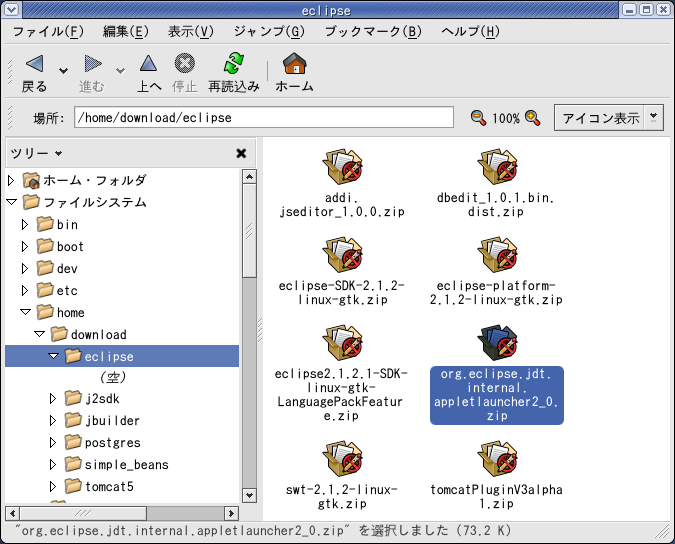Click the dbedit_1.0.1.bin.dist.zip file name
675x544 pixels.
[495, 204]
